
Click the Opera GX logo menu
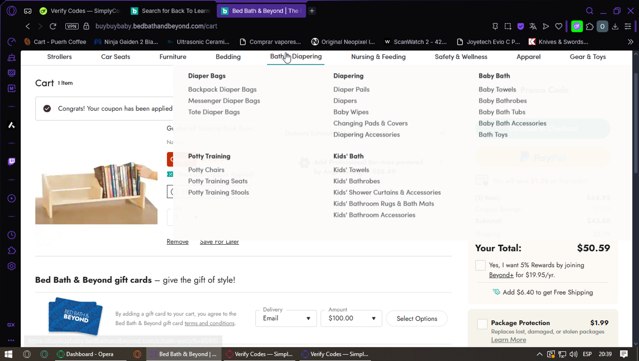(x=11, y=11)
